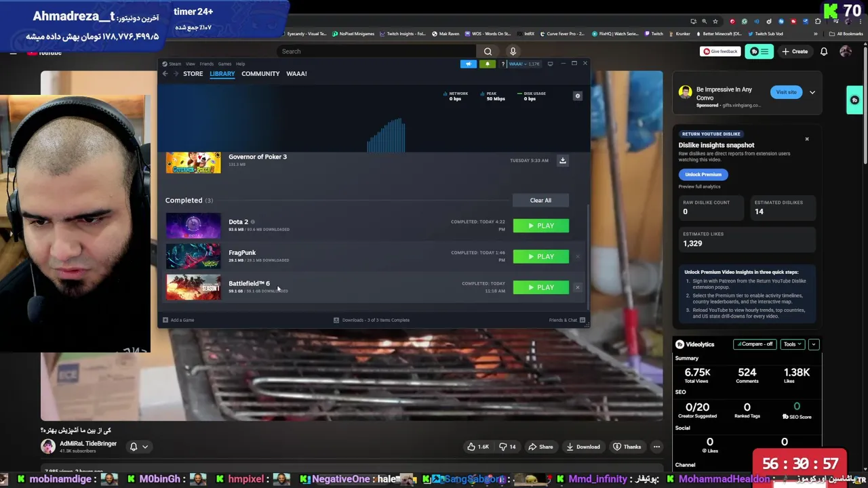868x488 pixels.
Task: Open Steam account WAAA! wallet dropdown
Action: point(525,64)
